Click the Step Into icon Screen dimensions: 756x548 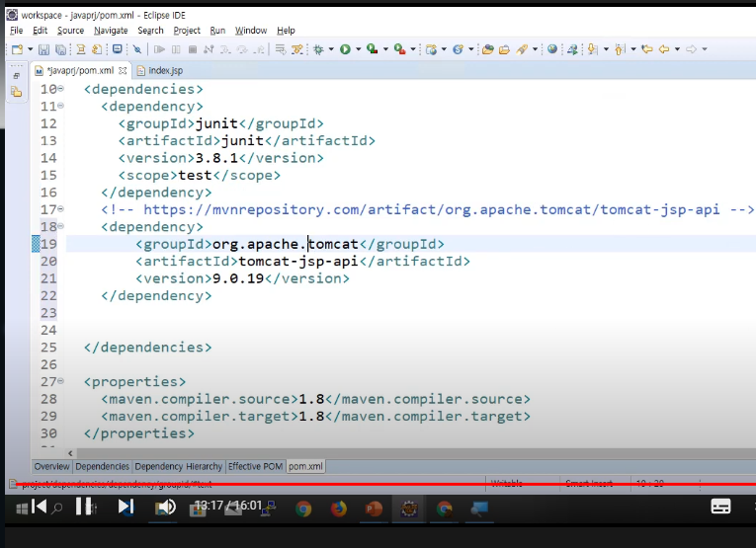pos(225,49)
